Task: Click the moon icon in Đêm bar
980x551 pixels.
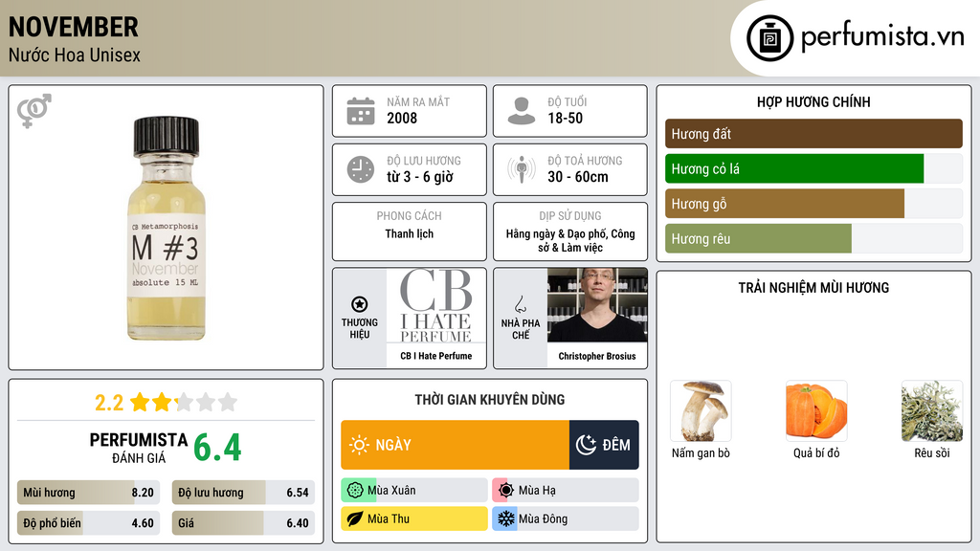Action: 586,445
